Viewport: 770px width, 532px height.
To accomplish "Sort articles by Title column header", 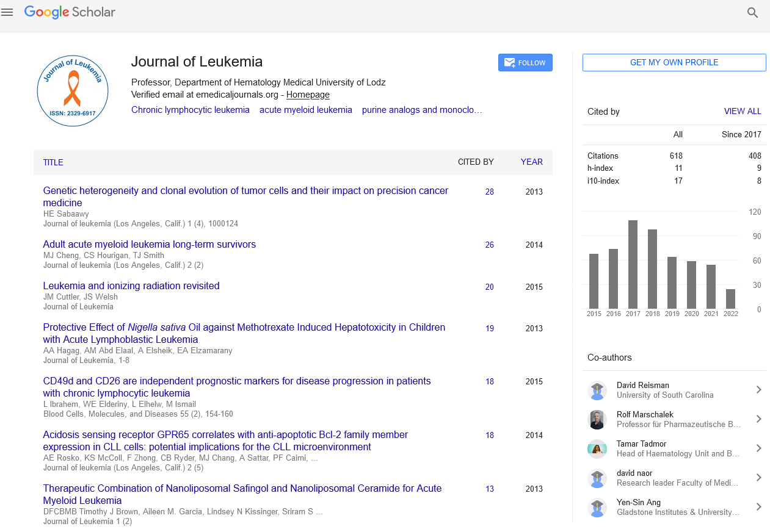I will 53,162.
